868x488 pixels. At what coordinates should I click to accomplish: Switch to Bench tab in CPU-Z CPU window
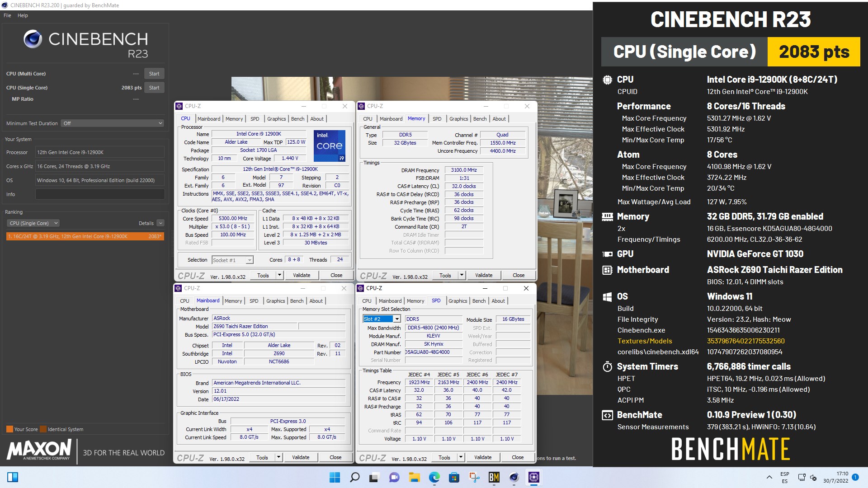[x=297, y=119]
